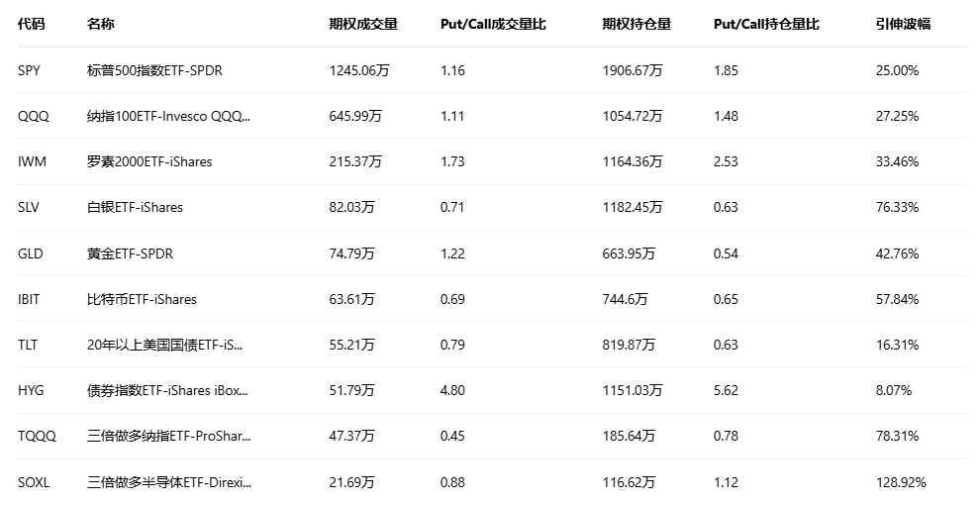Select the TQQQ ticker symbol

(35, 436)
